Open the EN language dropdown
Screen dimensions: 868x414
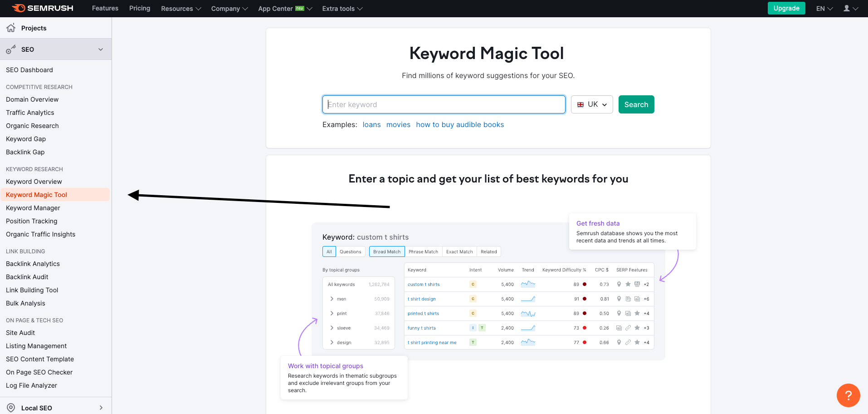tap(824, 9)
